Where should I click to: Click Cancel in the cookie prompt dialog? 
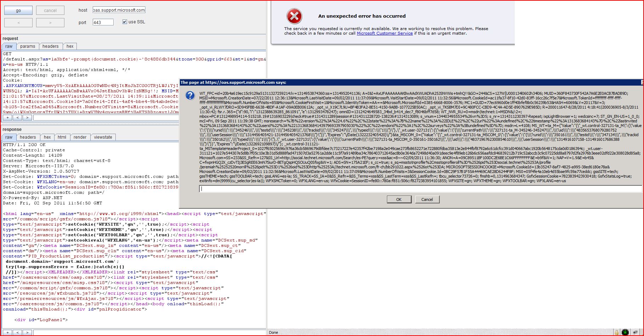[427, 199]
